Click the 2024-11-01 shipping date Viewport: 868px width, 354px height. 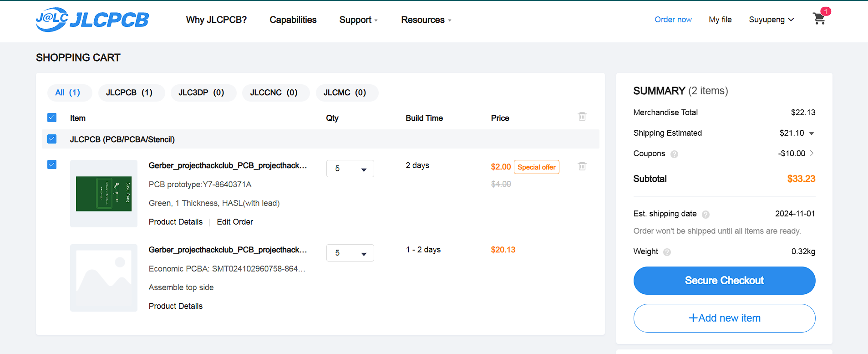click(x=795, y=214)
